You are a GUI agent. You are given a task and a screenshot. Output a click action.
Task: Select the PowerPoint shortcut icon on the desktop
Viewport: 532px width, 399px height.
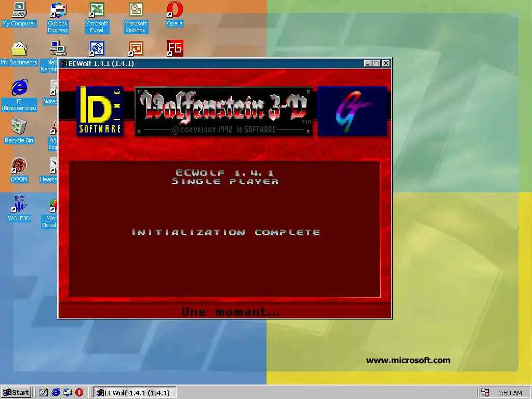click(136, 49)
